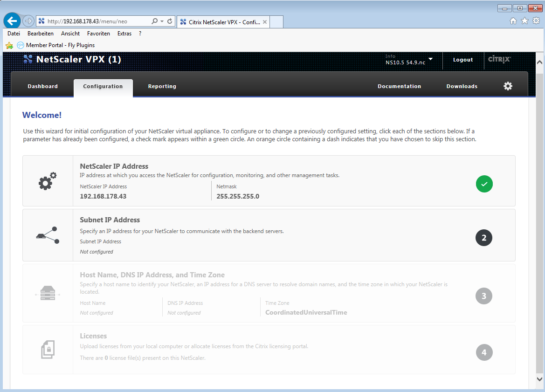Click the green check mark circle
Viewport: 545px width, 392px height.
point(484,184)
